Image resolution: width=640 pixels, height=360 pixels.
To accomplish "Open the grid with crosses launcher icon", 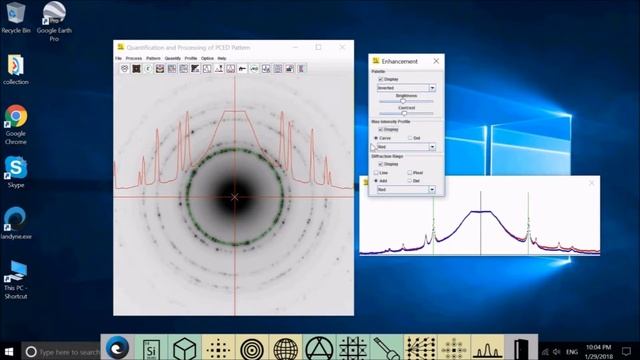I will point(353,349).
